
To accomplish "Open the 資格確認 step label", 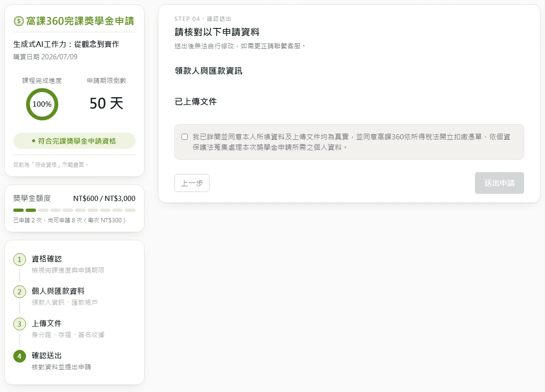I will [46, 259].
